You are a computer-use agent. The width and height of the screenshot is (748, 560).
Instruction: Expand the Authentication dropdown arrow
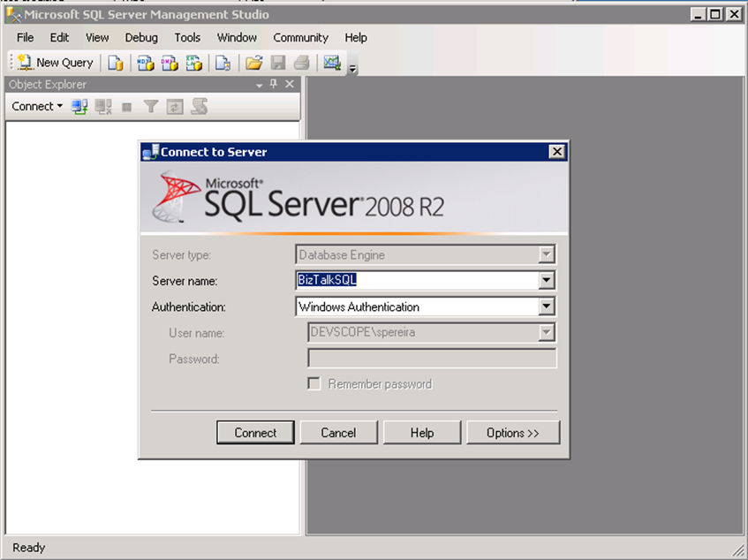coord(547,306)
